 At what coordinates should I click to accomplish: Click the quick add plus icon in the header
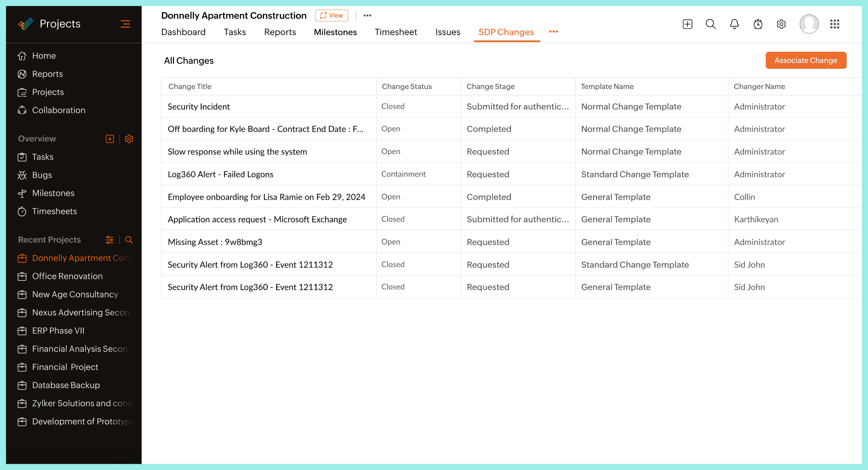(687, 24)
